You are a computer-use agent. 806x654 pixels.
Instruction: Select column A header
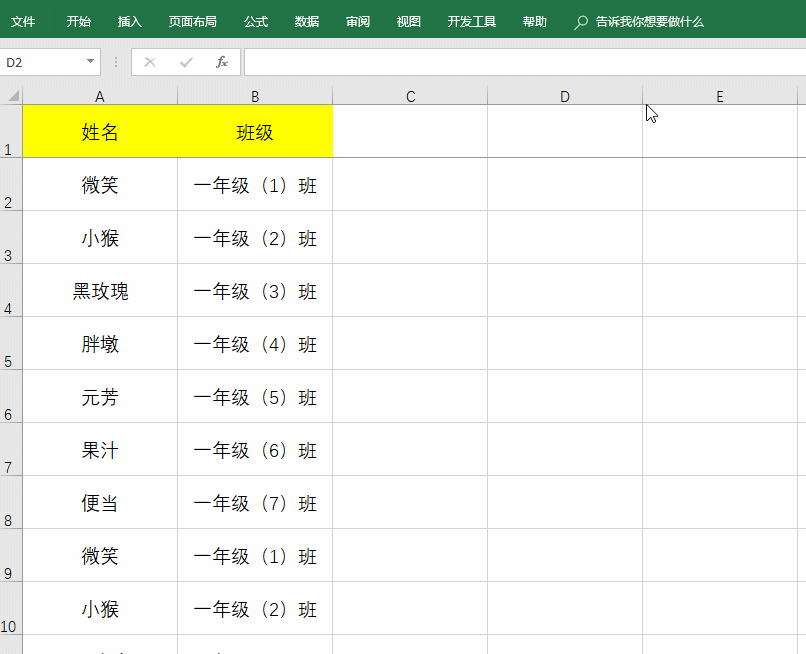100,96
